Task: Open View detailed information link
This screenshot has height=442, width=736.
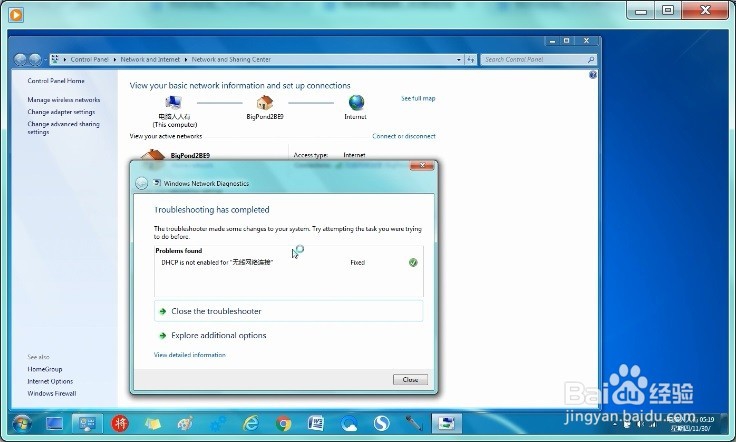Action: click(190, 355)
